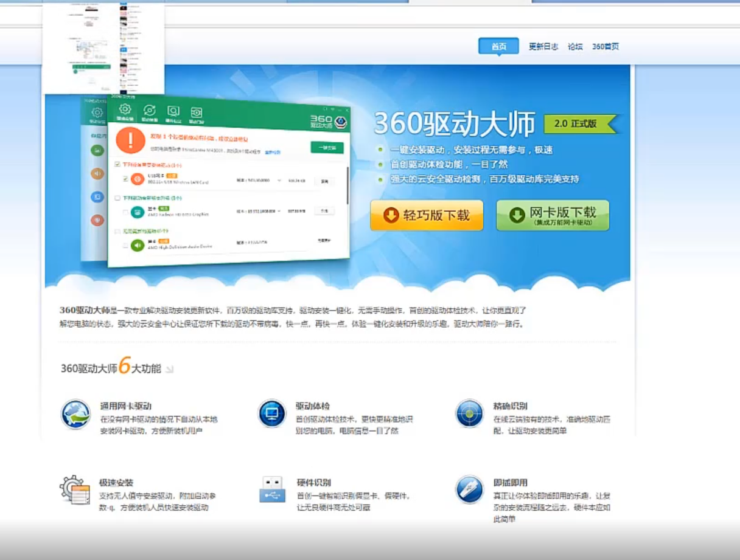Click the 通用网卡驱动 globe icon
The width and height of the screenshot is (740, 560).
pyautogui.click(x=76, y=414)
